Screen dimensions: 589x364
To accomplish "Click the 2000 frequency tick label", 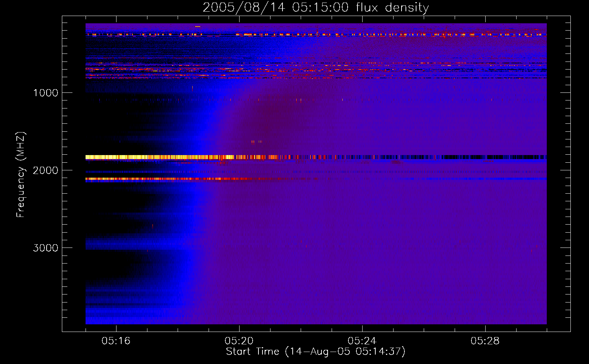I will [46, 170].
